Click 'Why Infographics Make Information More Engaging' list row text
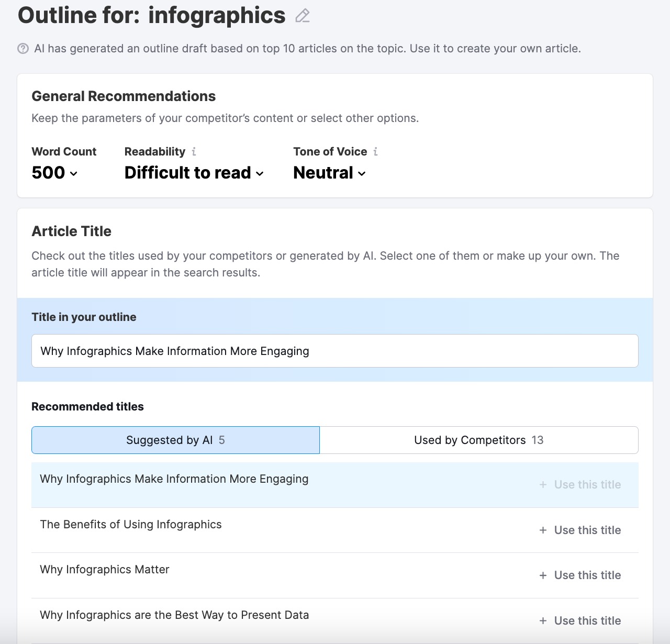Image resolution: width=670 pixels, height=644 pixels. pos(174,479)
